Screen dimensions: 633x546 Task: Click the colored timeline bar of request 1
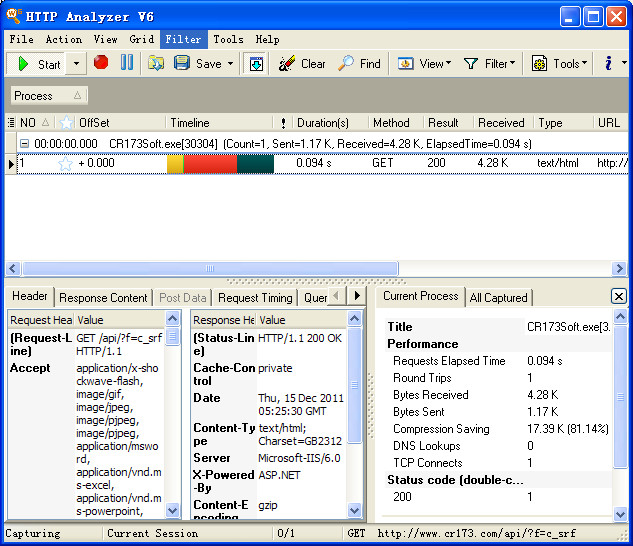click(220, 163)
